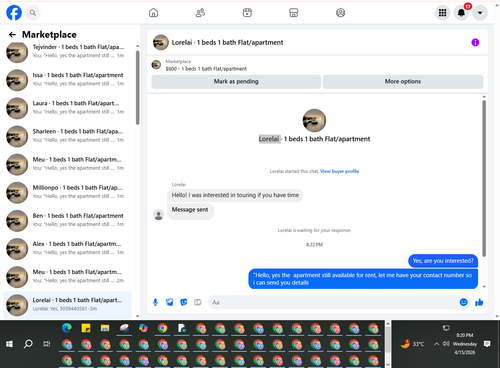500x368 pixels.
Task: Open the GIF picker icon
Action: tap(198, 302)
